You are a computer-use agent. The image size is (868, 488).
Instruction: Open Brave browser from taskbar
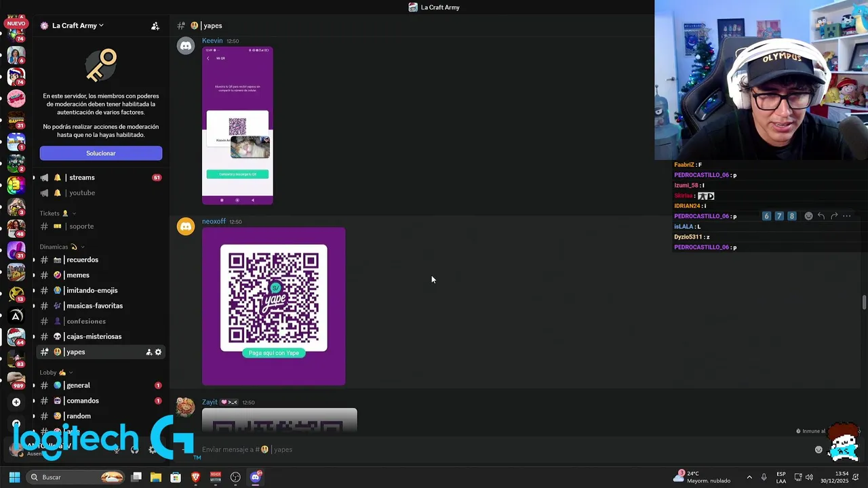[196, 477]
